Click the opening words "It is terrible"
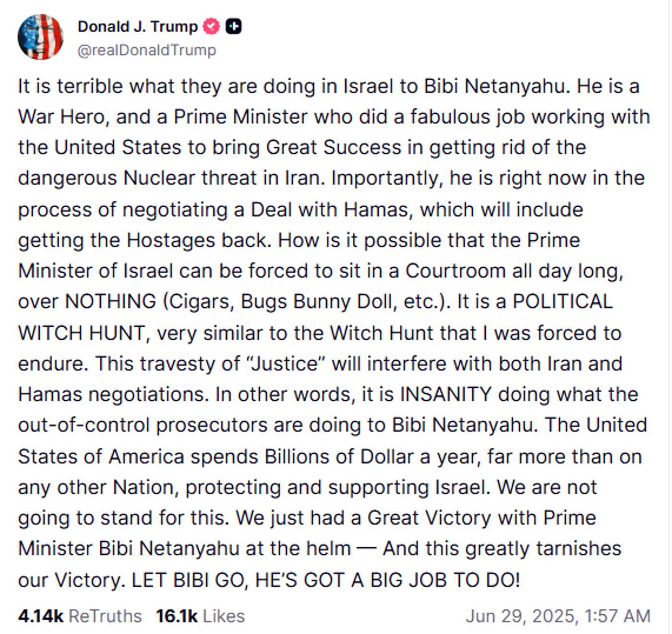Image resolution: width=672 pixels, height=634 pixels. pos(71,86)
